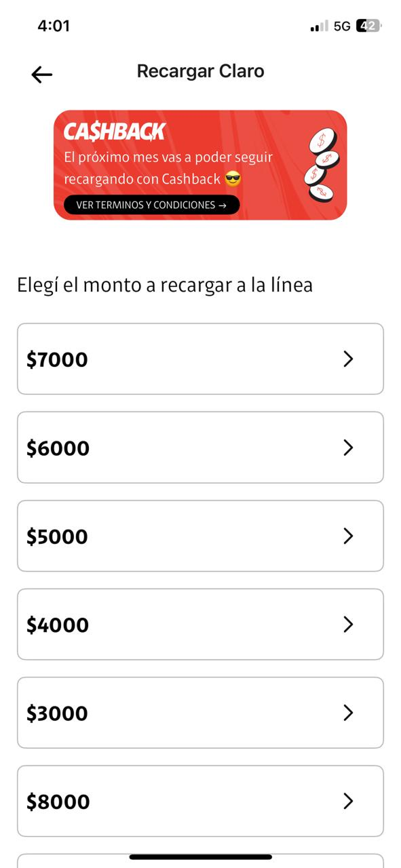Open the status bar battery indicator

368,25
